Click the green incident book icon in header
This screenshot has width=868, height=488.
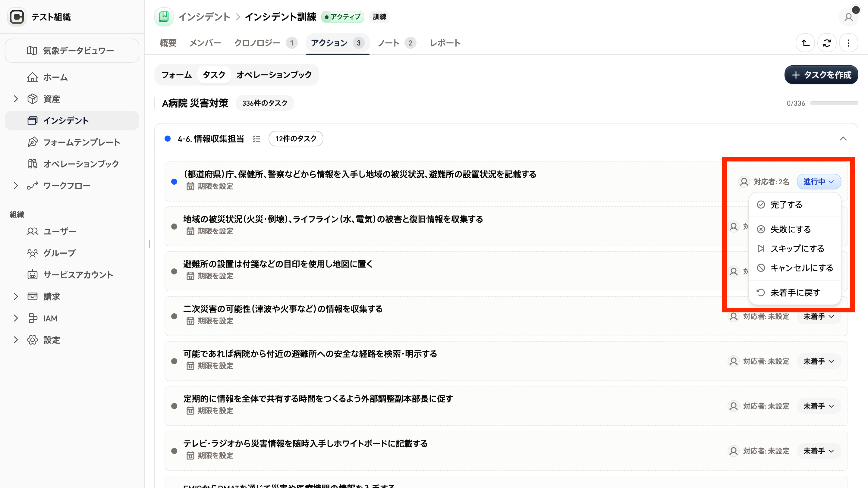[164, 17]
